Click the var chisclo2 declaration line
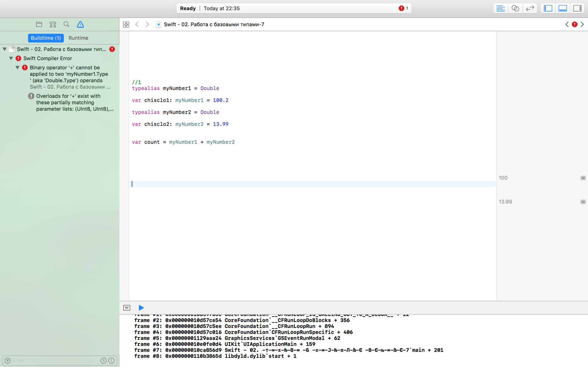 [180, 124]
